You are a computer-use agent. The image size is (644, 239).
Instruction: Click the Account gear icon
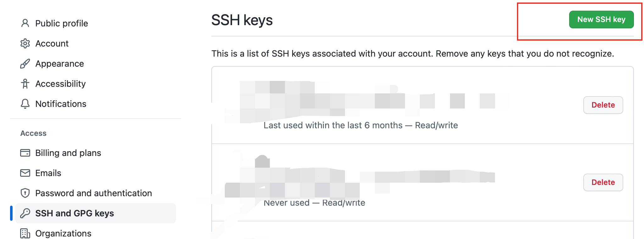pyautogui.click(x=25, y=43)
